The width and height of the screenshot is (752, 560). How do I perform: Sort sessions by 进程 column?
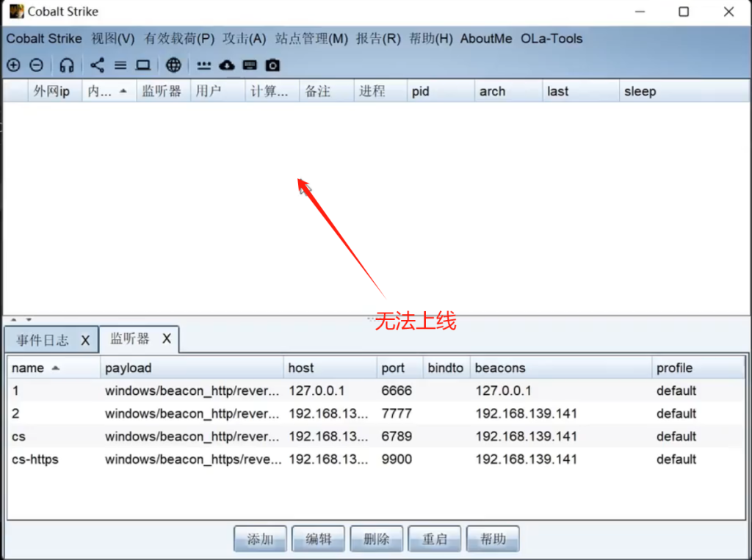pyautogui.click(x=381, y=91)
